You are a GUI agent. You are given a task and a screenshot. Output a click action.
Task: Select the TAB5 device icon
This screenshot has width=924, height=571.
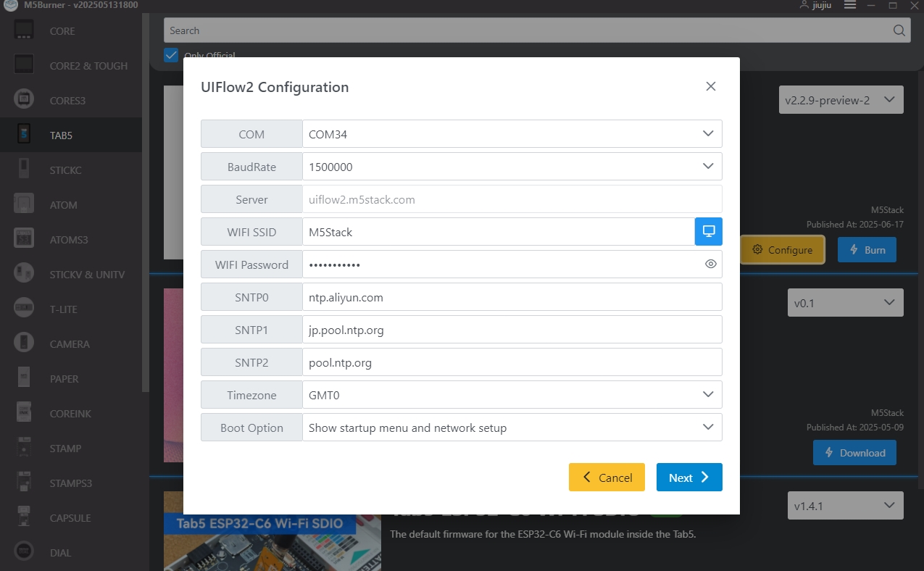click(24, 135)
